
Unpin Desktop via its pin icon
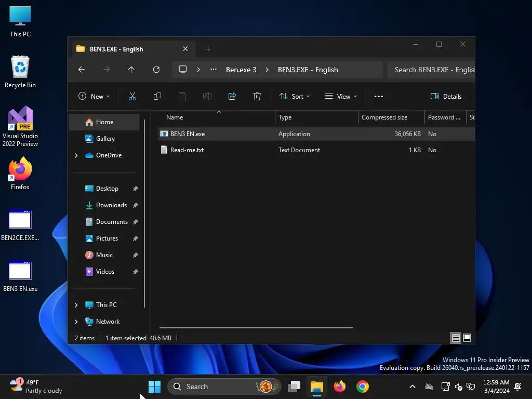(x=136, y=189)
